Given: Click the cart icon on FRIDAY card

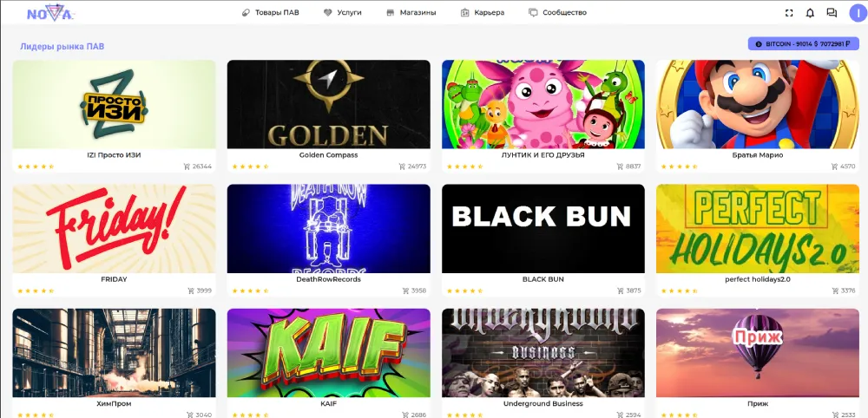Looking at the screenshot, I should [191, 291].
